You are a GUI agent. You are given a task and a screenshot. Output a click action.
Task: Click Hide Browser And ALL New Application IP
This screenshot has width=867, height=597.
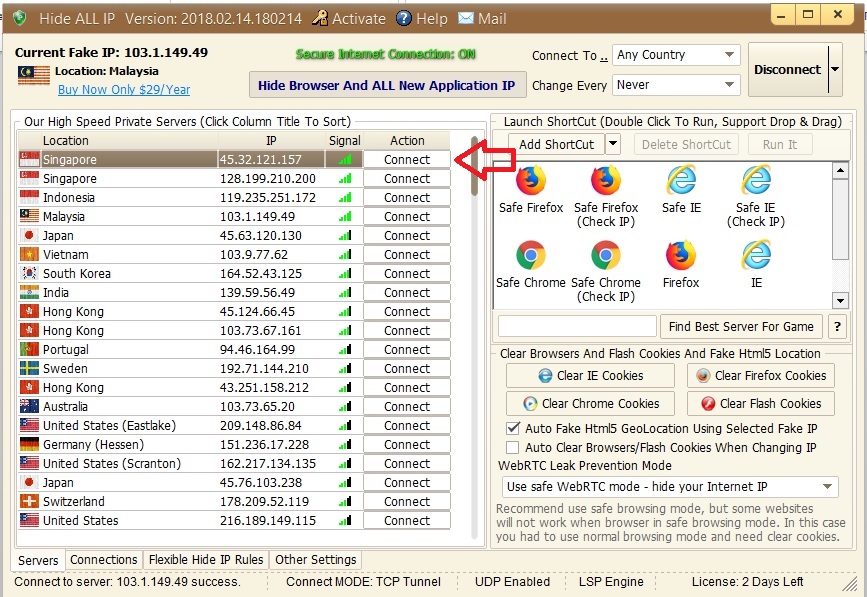tap(387, 85)
